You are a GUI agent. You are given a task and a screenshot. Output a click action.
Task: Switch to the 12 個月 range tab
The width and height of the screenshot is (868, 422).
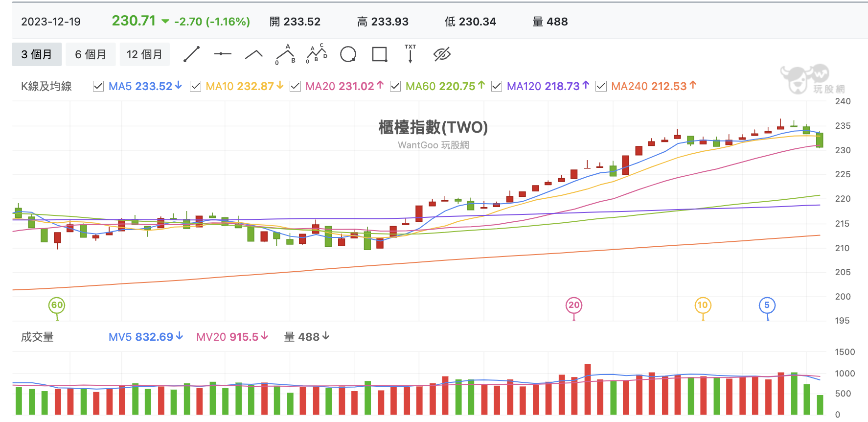144,54
